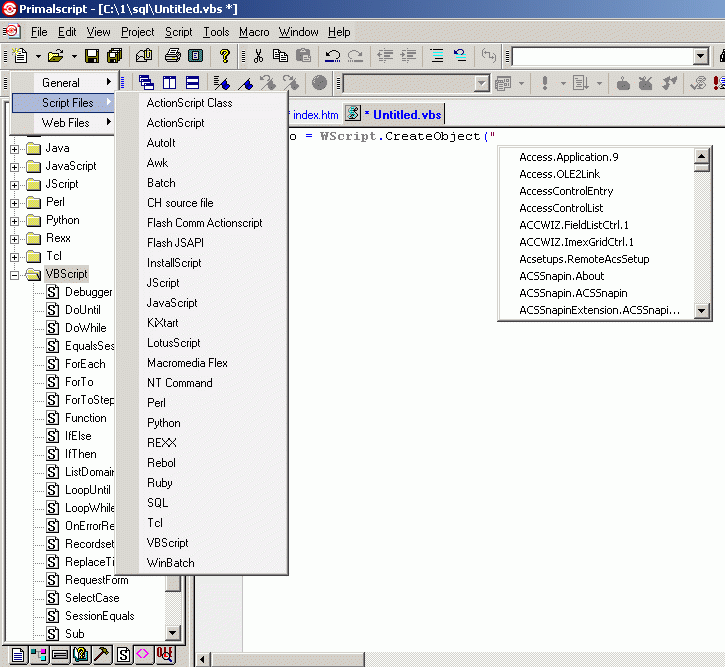Click the document view icon in the bottom panel
Screen dimensions: 725x667
pyautogui.click(x=18, y=655)
